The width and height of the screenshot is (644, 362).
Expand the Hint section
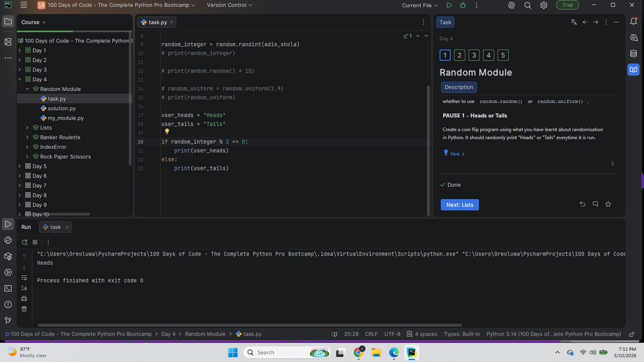coord(454,154)
